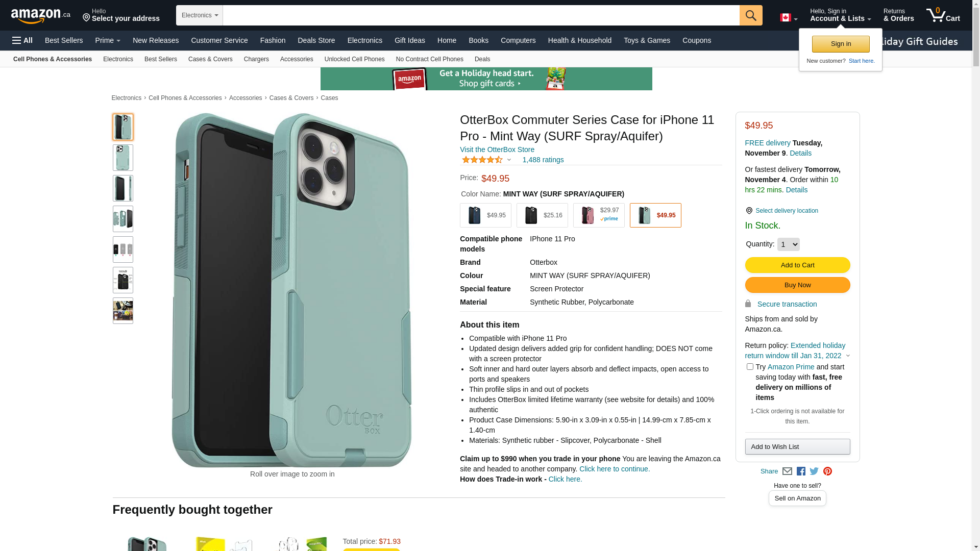The width and height of the screenshot is (980, 551).
Task: Share the product via Twitter icon
Action: click(814, 471)
